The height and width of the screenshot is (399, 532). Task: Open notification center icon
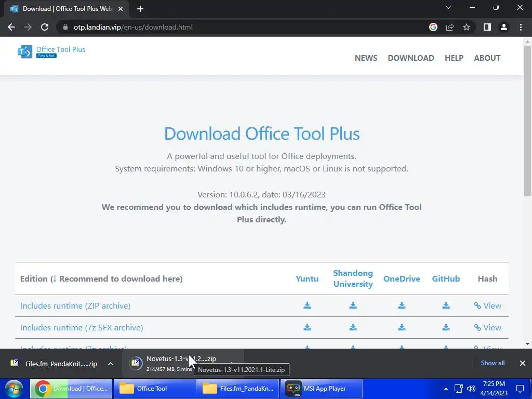(x=520, y=389)
